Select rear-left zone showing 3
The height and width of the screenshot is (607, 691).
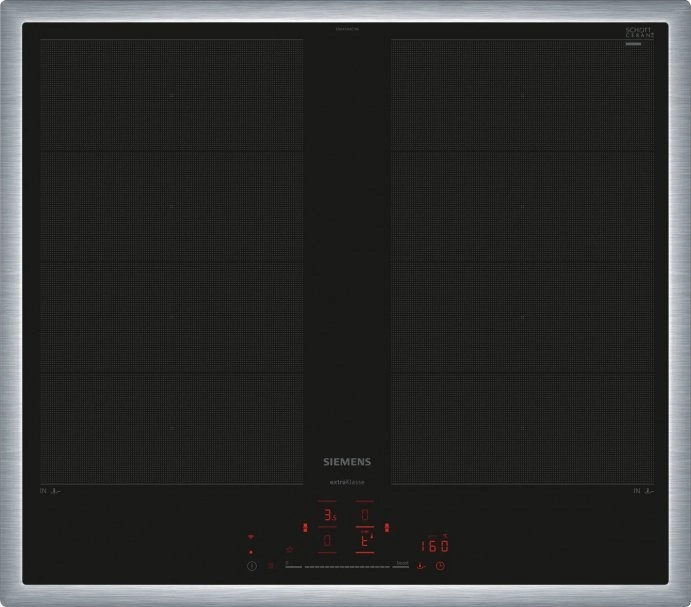(328, 514)
